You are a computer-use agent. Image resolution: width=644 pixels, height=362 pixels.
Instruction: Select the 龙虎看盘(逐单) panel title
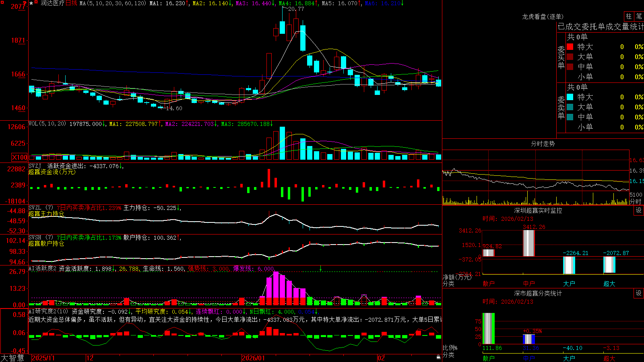click(x=543, y=16)
